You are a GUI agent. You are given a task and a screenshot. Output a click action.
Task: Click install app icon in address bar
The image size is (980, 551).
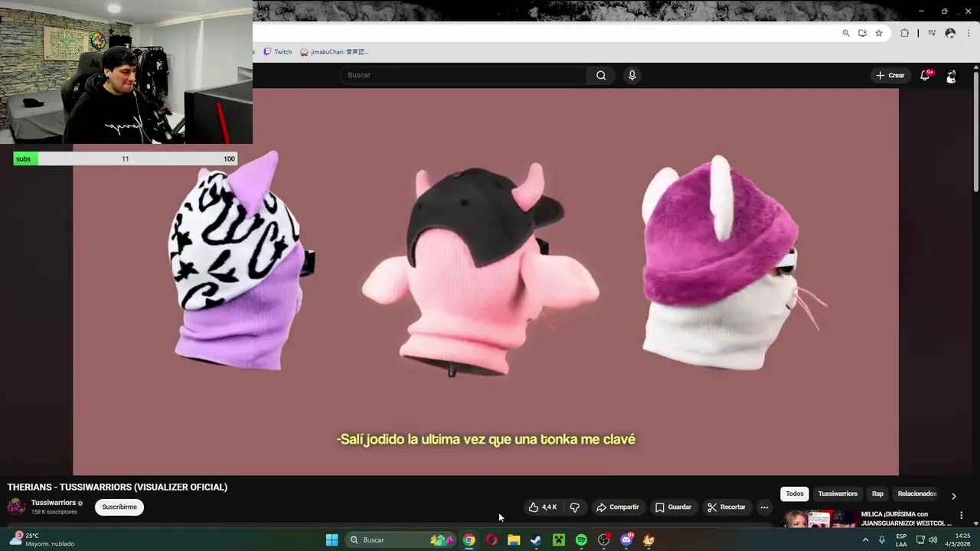pos(862,33)
